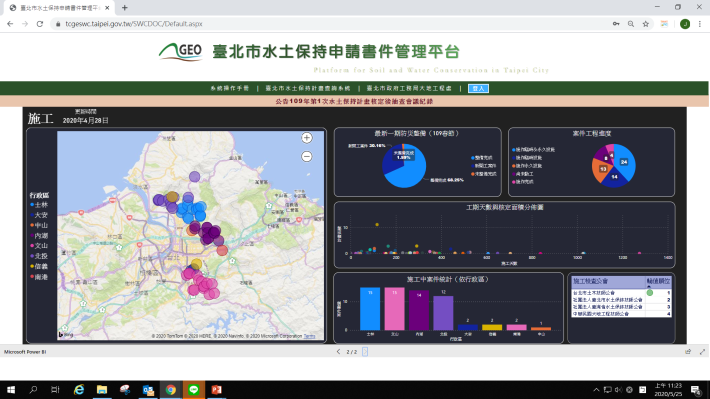The image size is (710, 399).
Task: Zoom out on the Bing map
Action: [307, 156]
